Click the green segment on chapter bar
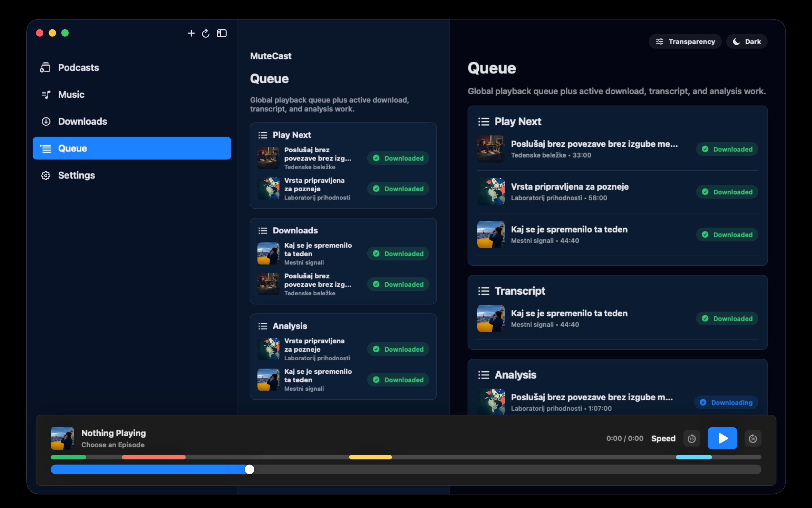Viewport: 812px width, 508px height. (x=69, y=457)
